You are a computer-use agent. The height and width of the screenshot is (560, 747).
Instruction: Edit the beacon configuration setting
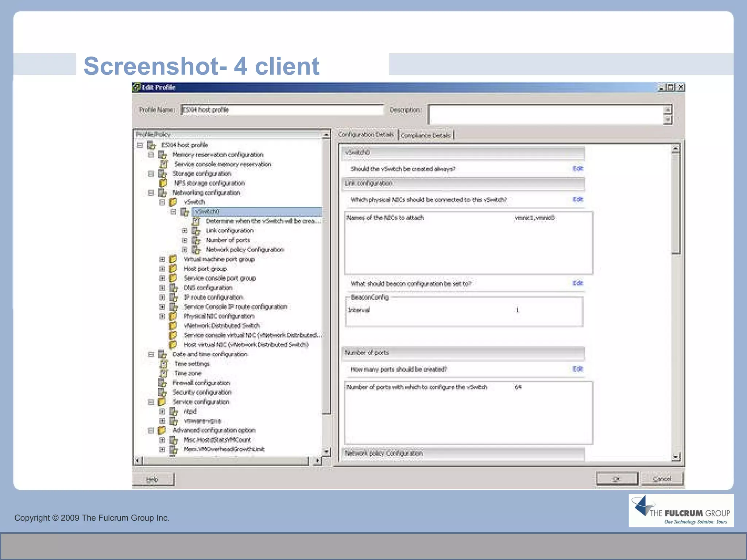[578, 283]
